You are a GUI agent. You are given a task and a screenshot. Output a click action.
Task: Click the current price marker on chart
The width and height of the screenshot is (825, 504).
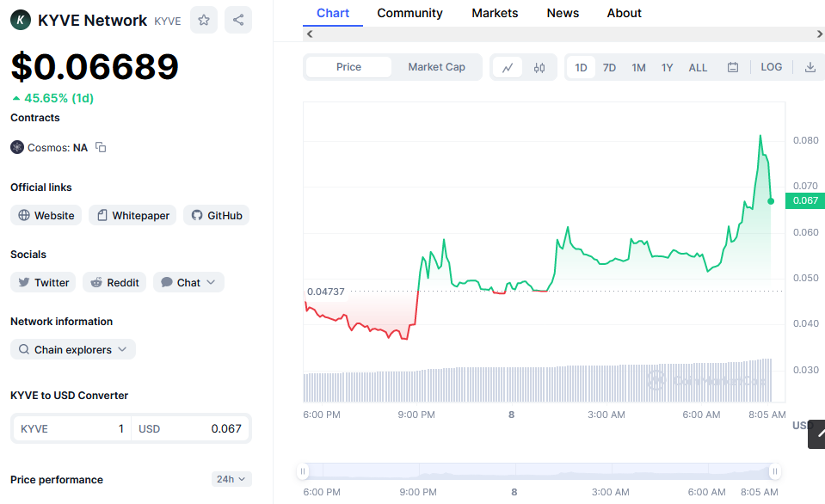771,201
